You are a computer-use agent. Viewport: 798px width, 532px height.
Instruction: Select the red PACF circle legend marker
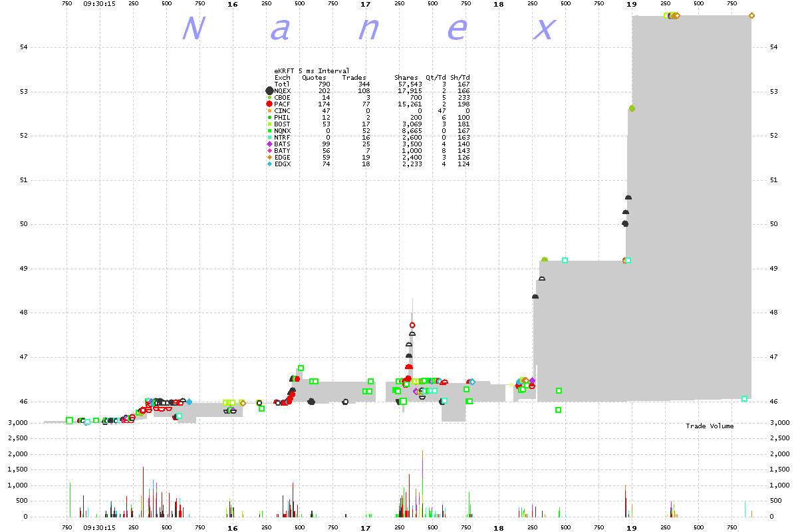(x=269, y=104)
